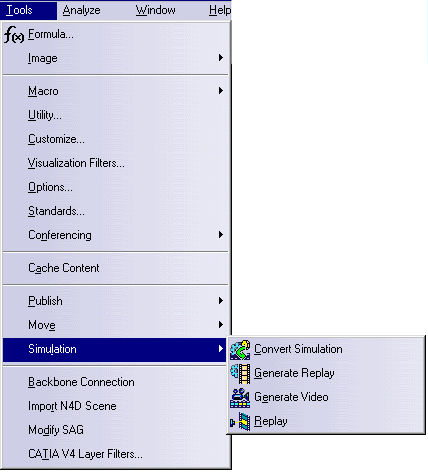Open the Window menu

point(155,10)
